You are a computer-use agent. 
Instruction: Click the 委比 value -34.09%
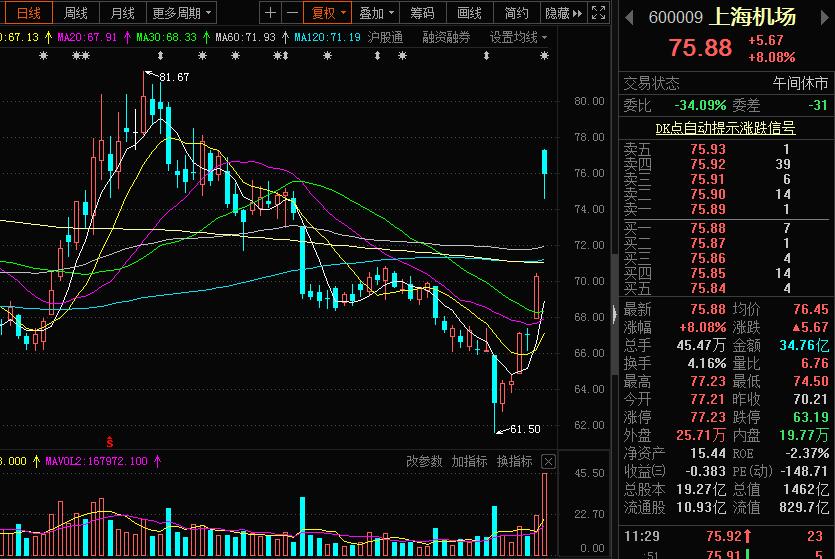700,105
